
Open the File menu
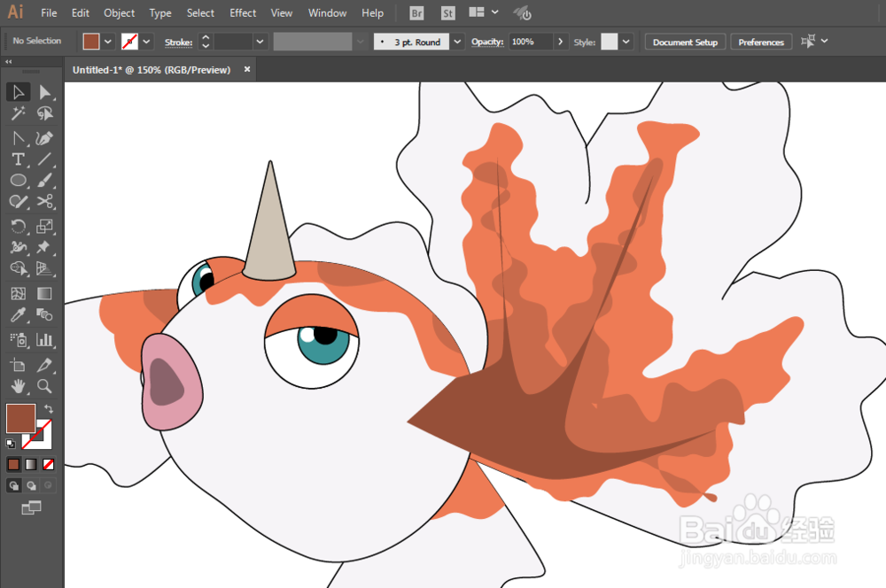pyautogui.click(x=49, y=13)
